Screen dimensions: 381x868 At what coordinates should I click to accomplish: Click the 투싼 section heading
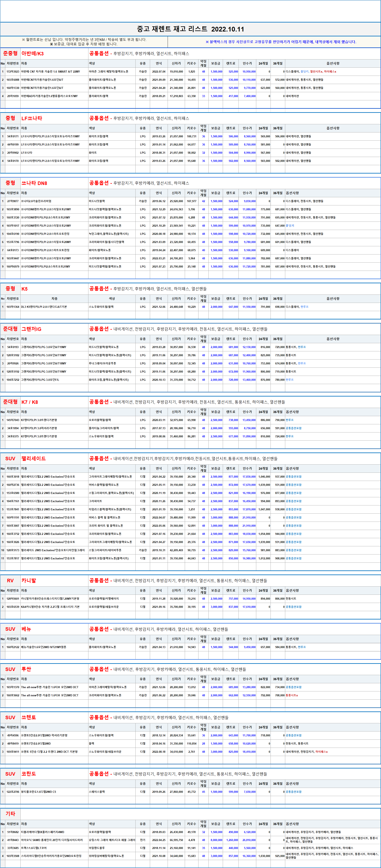[x=26, y=669]
